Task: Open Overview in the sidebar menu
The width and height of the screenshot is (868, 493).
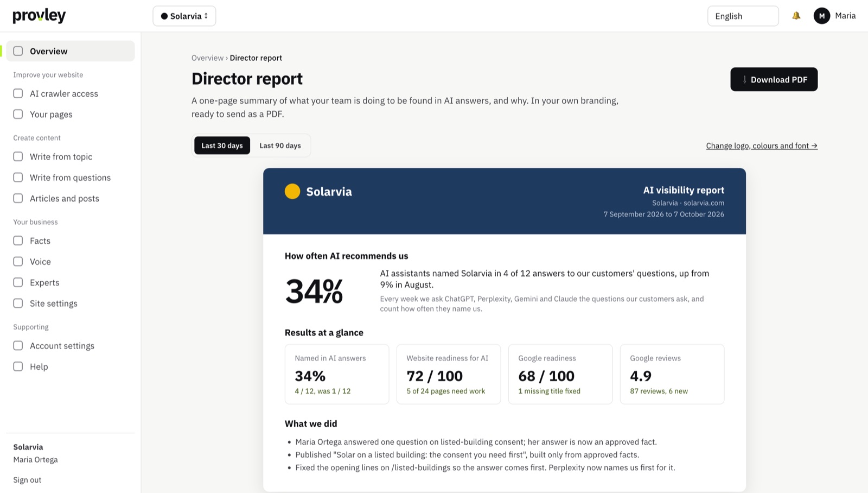Action: [x=71, y=51]
